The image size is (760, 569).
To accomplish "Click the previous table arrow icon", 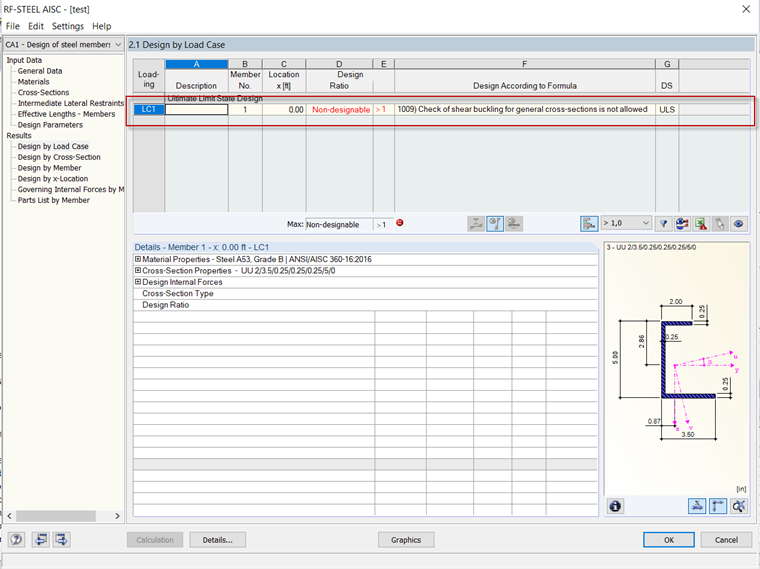I will (x=41, y=539).
